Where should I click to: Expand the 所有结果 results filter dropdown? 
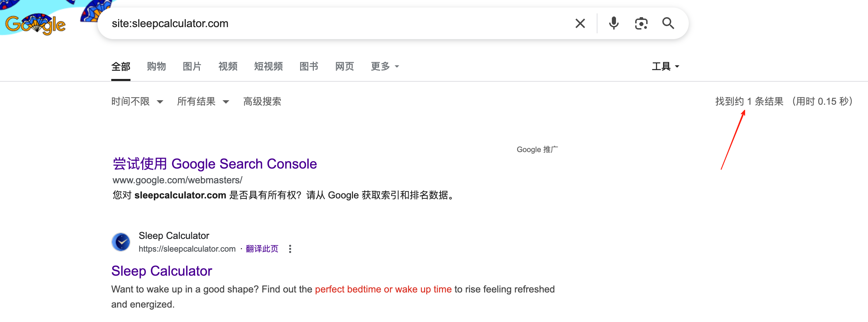point(203,101)
